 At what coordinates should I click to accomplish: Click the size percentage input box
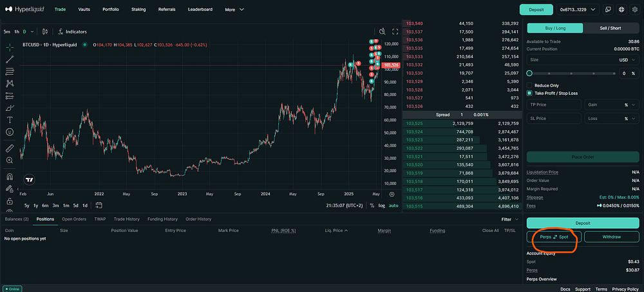pyautogui.click(x=629, y=73)
